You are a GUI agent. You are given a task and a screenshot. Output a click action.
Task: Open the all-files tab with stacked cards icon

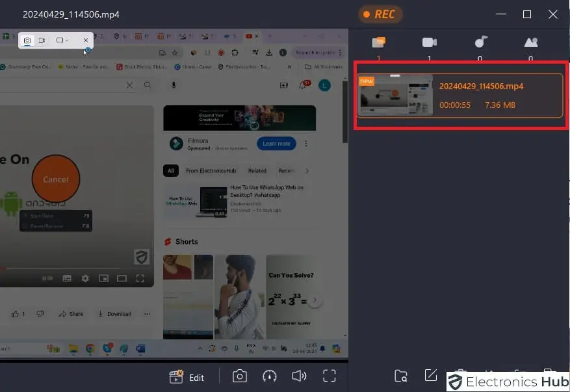378,42
